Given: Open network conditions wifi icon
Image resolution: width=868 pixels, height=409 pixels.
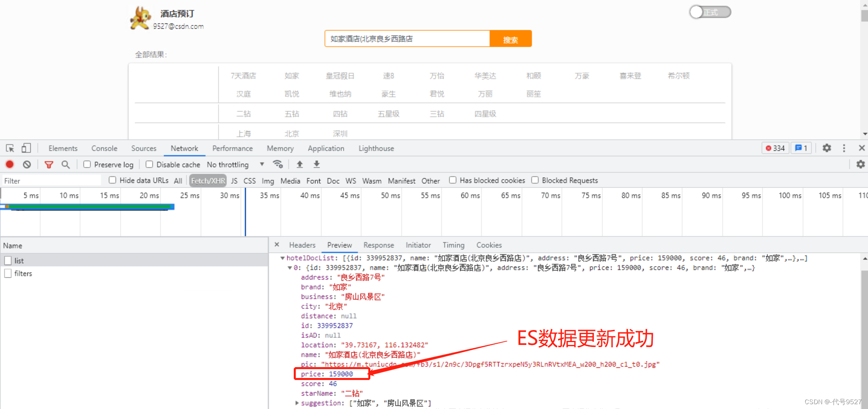Looking at the screenshot, I should pos(278,164).
